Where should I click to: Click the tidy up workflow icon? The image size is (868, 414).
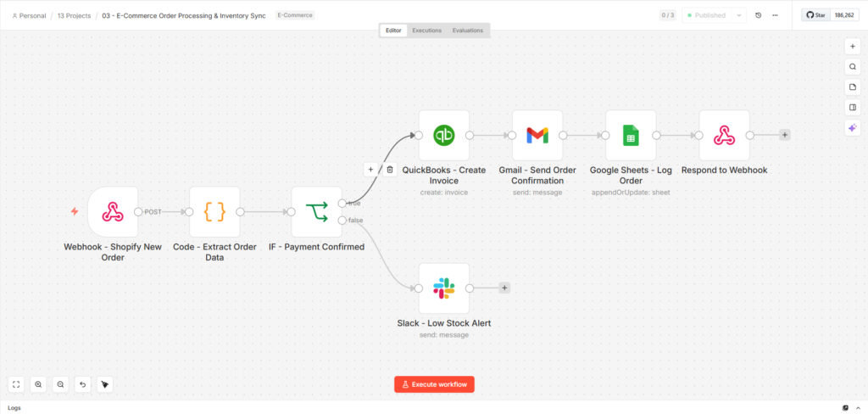104,384
